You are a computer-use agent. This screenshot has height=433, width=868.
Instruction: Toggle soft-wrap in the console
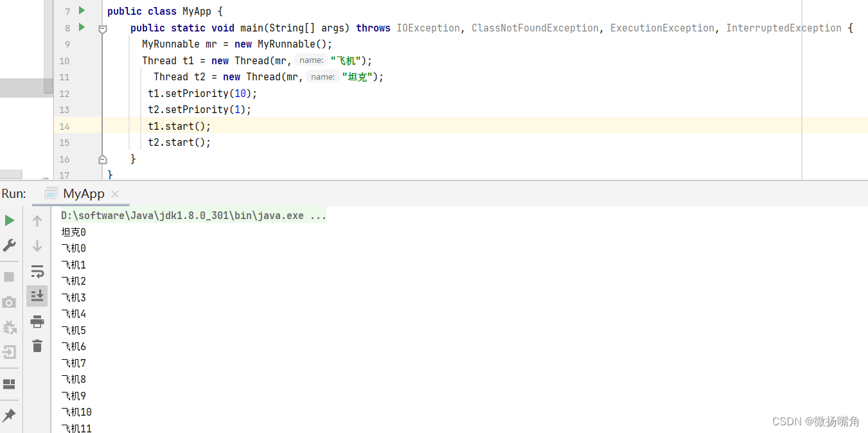tap(37, 271)
